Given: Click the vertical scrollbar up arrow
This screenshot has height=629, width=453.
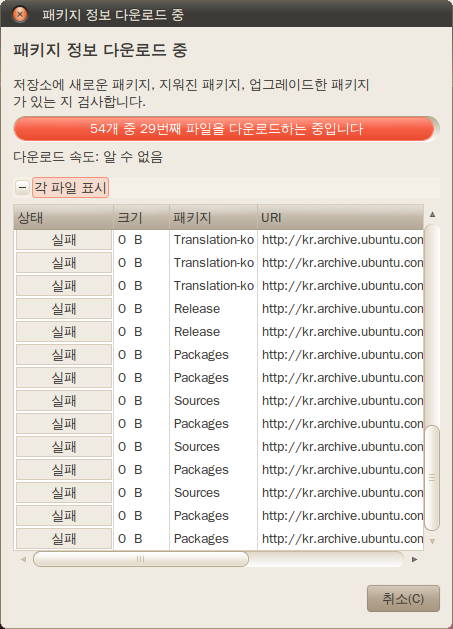Looking at the screenshot, I should [432, 214].
